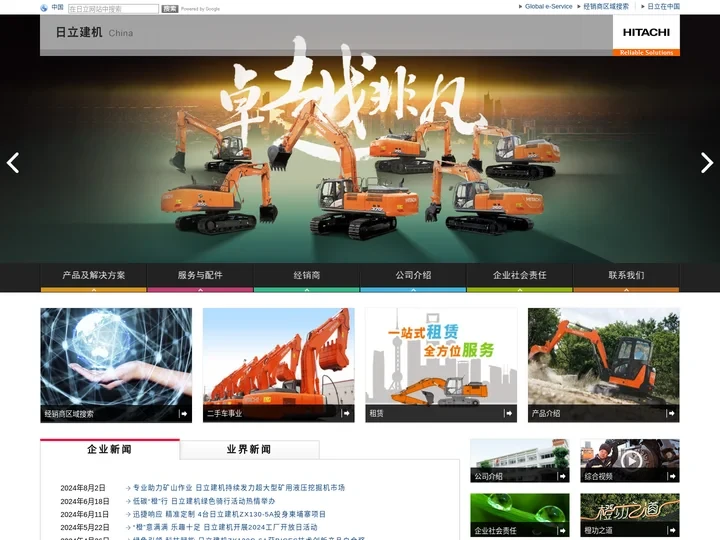Show the previous banner slide

click(x=13, y=163)
